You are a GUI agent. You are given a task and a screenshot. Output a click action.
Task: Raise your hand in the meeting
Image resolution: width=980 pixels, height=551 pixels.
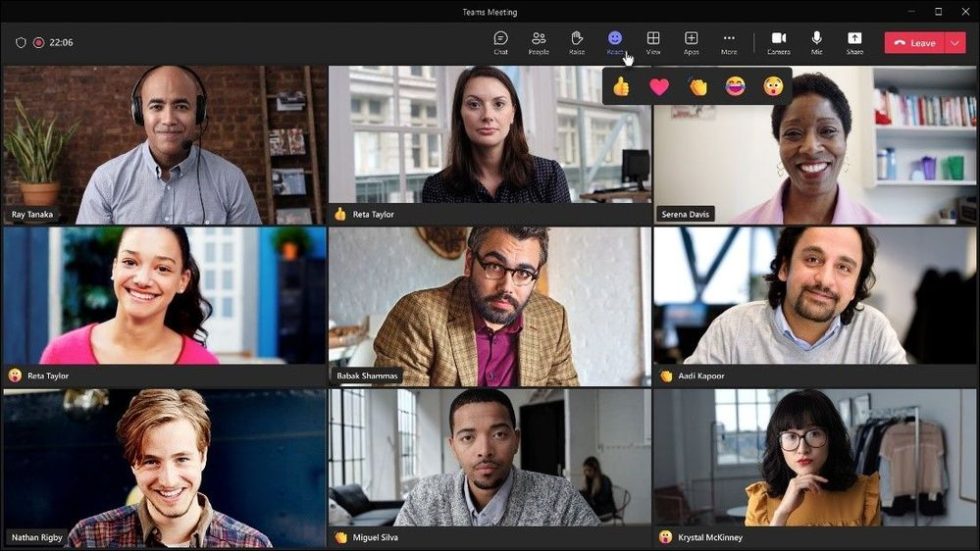coord(577,41)
